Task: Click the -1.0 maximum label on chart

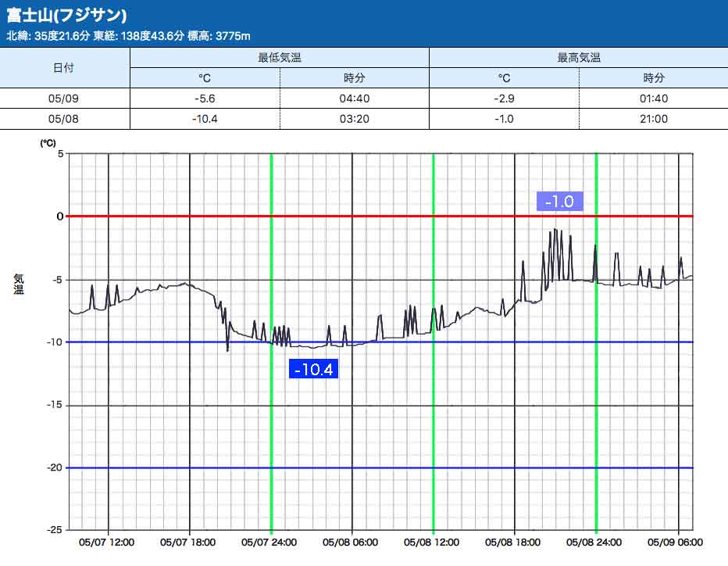Action: tap(559, 202)
